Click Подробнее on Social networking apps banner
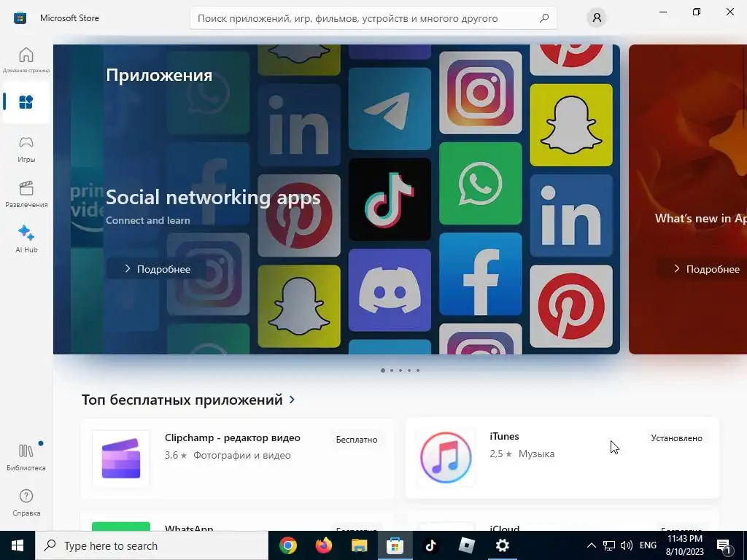747x560 pixels. pos(158,269)
